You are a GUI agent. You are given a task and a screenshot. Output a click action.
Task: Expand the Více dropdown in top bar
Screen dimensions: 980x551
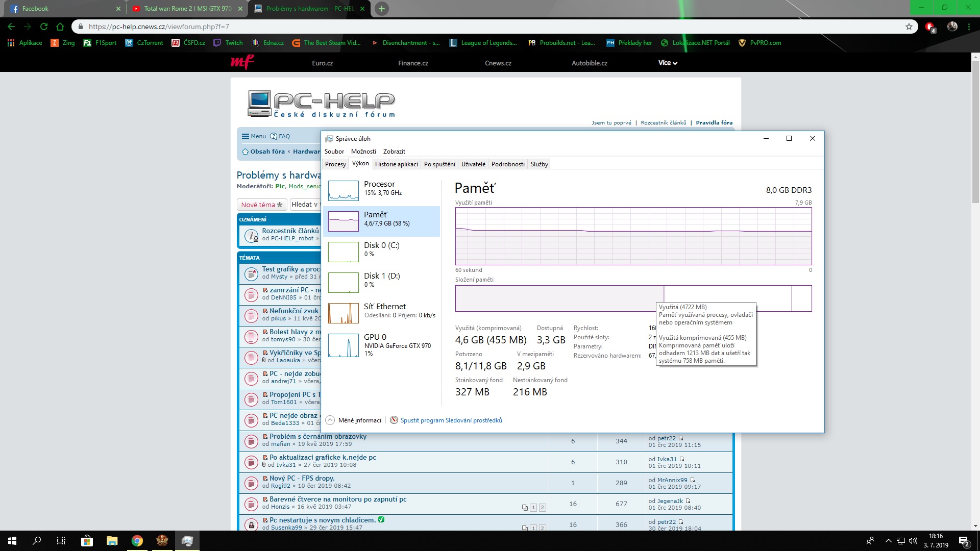[668, 63]
